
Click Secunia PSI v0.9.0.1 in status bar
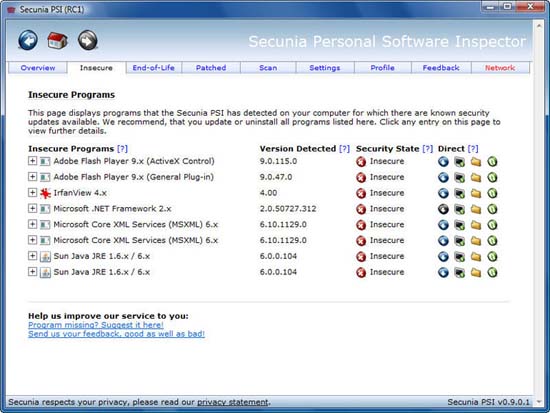(x=488, y=402)
